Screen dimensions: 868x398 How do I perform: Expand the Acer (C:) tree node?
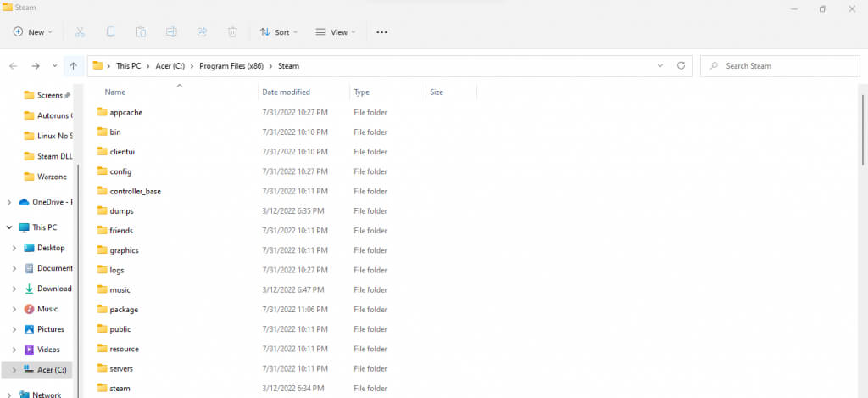[x=14, y=370]
